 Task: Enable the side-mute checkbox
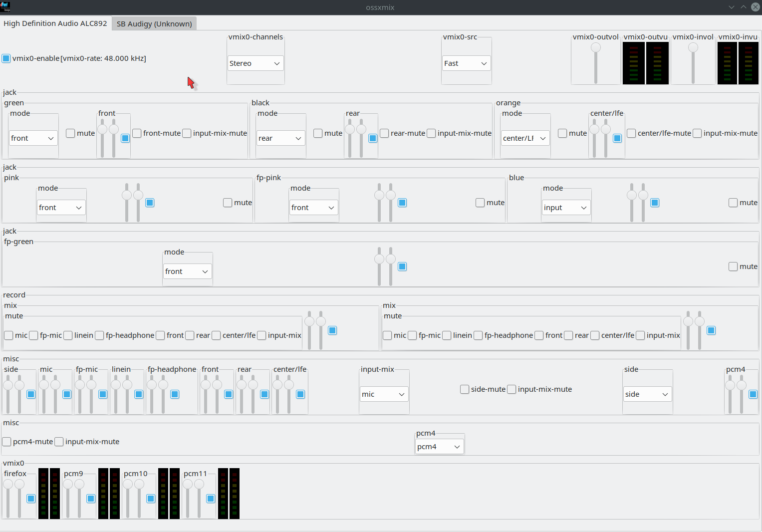pyautogui.click(x=465, y=389)
